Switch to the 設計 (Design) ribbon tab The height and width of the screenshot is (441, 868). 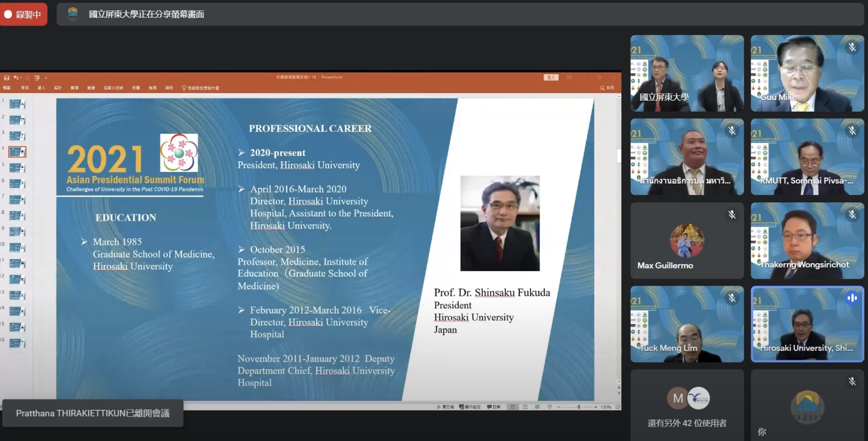click(x=58, y=88)
